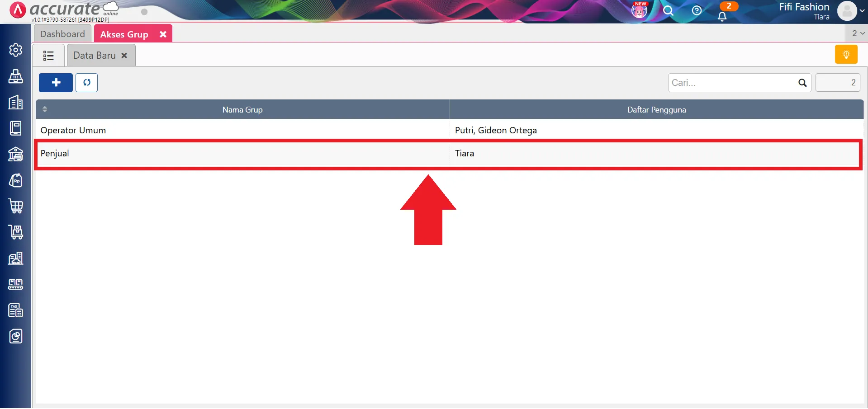Select the Akses Grup tab
The height and width of the screenshot is (409, 868).
tap(124, 34)
